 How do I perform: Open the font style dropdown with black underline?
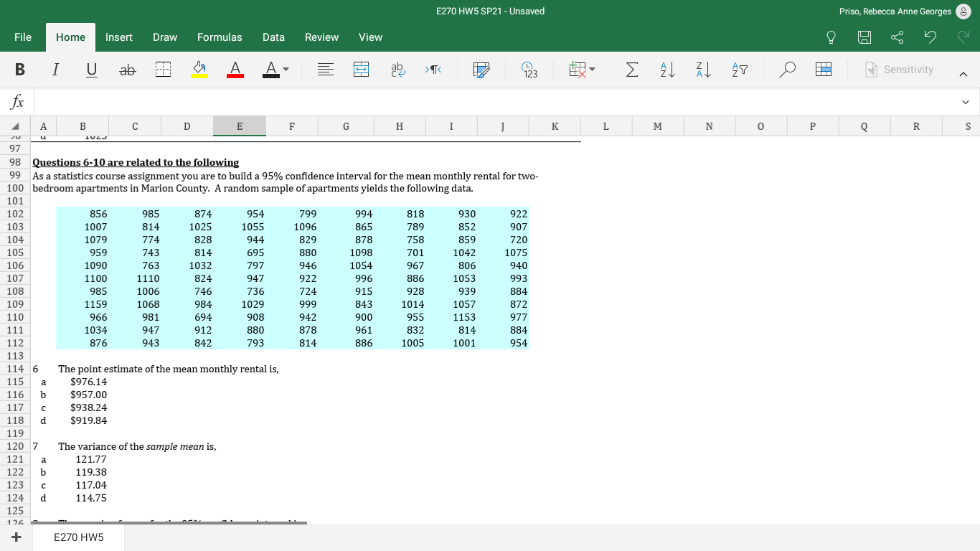(x=275, y=70)
